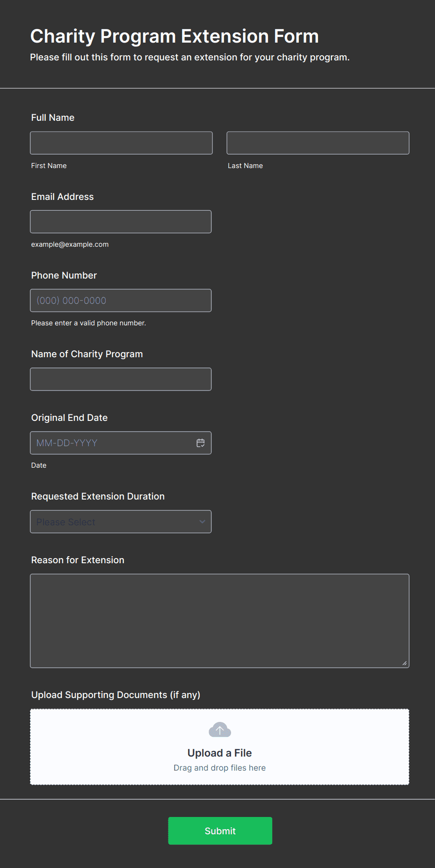Click the 'Phone Number' field label
Viewport: 435px width, 868px height.
pyautogui.click(x=64, y=275)
